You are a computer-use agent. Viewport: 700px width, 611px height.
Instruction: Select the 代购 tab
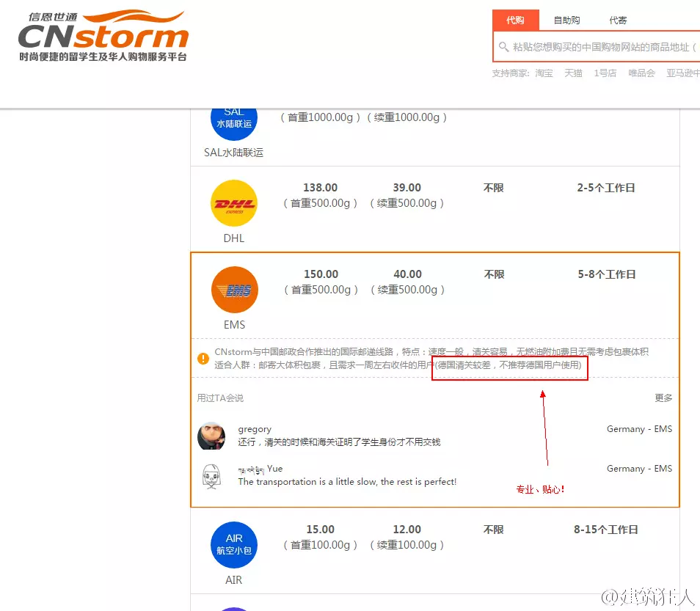516,20
